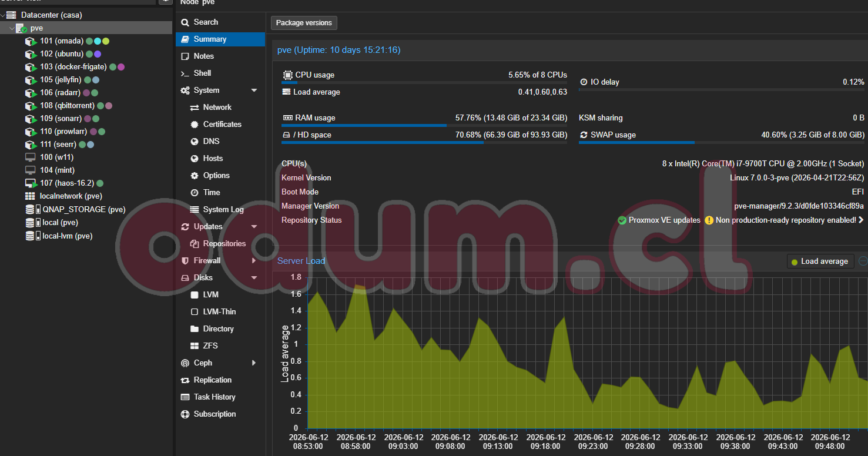Expand the Firewall submenu arrow
This screenshot has width=868, height=456.
(254, 261)
